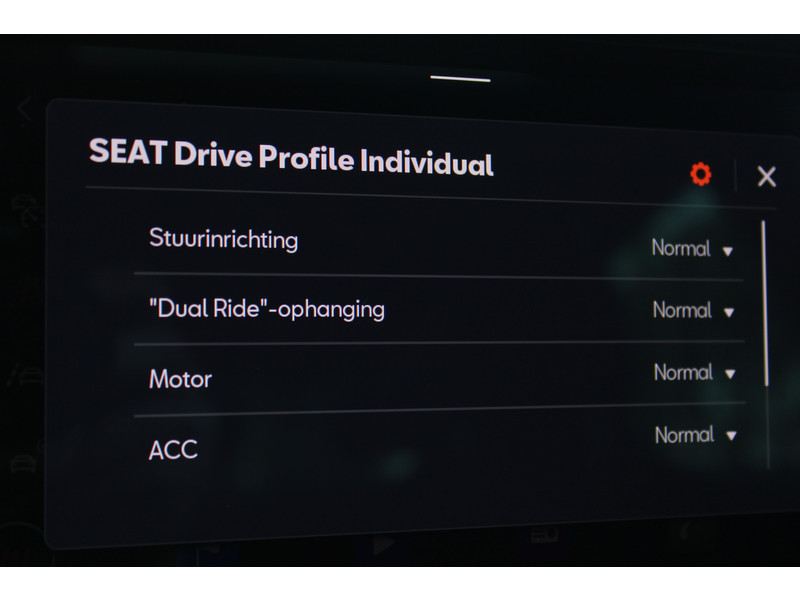The image size is (800, 600).
Task: Open the Motor Normal dropdown
Action: pos(694,373)
